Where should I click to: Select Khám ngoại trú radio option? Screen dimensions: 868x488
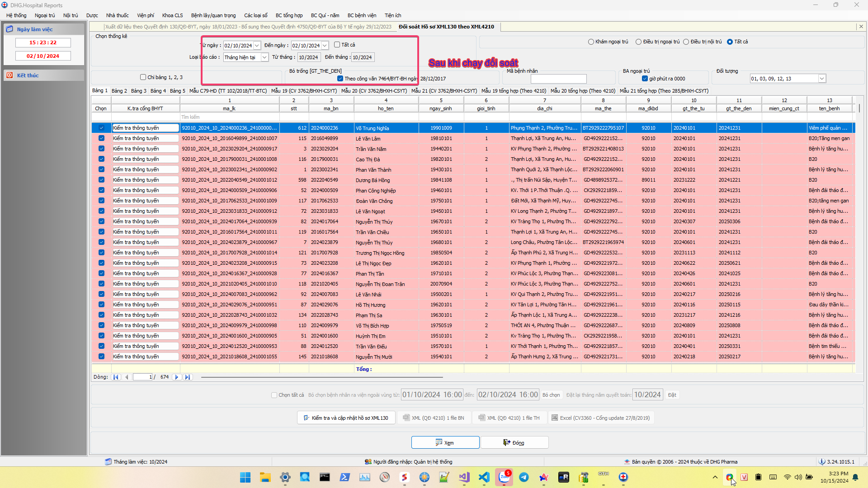(591, 42)
